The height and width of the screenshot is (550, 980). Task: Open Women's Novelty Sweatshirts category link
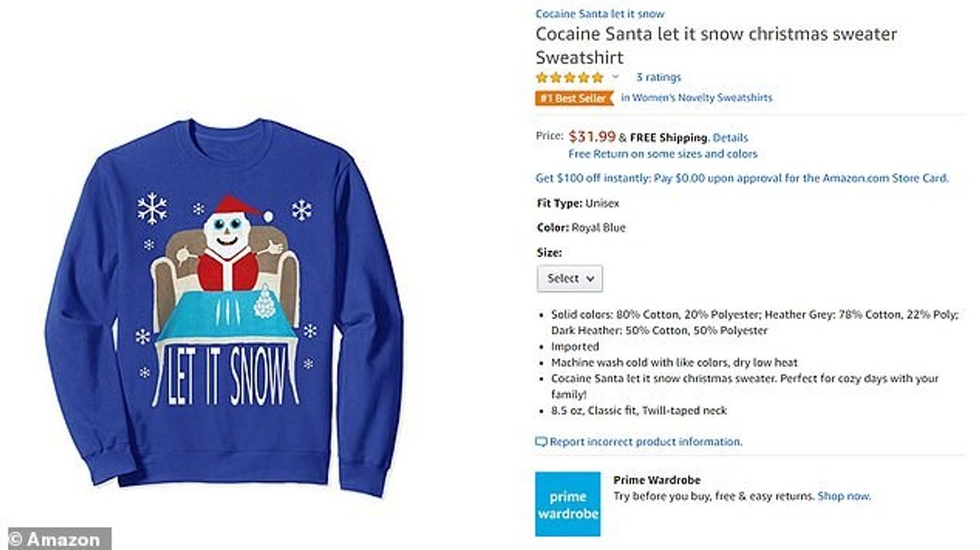(696, 98)
